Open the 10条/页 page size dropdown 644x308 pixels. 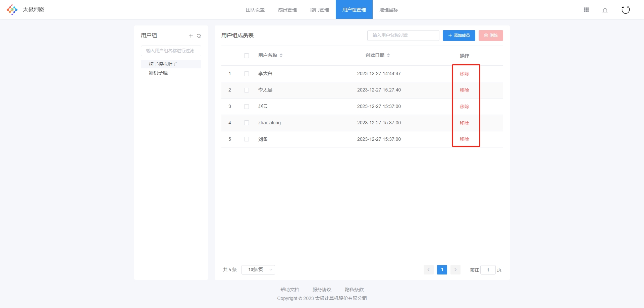coord(258,270)
